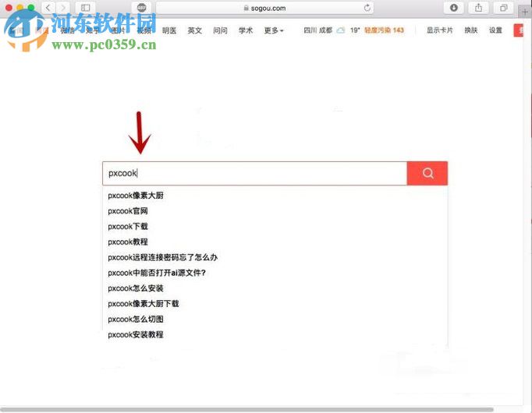Select suggestion pxcook教程

[128, 242]
